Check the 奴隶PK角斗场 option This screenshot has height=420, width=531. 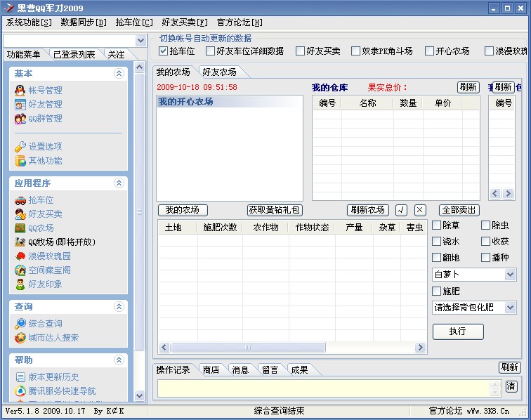click(355, 51)
